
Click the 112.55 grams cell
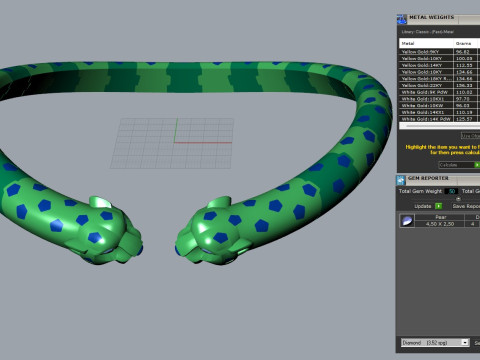(x=466, y=65)
